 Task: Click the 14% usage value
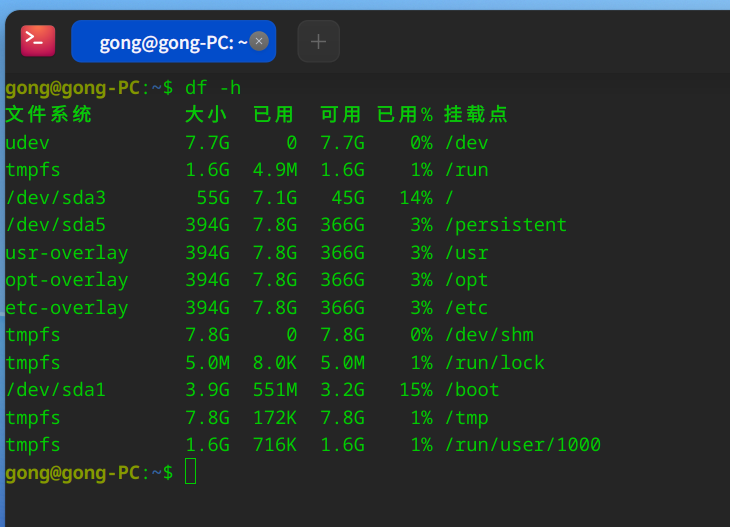416,198
